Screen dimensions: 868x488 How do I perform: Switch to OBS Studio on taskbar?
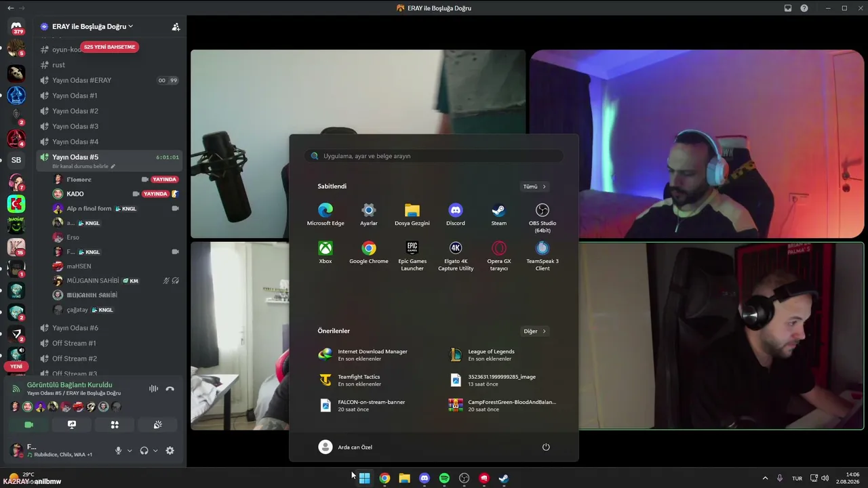click(464, 479)
